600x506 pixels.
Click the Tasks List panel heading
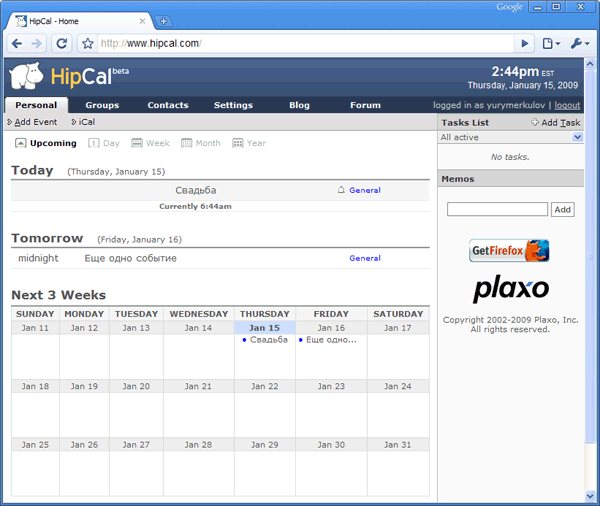click(x=465, y=122)
